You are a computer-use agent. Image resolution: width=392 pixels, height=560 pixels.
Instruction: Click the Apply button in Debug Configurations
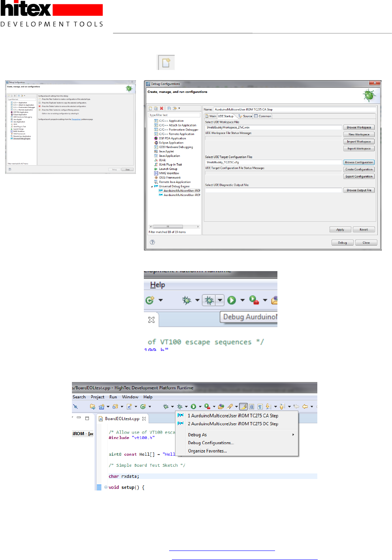pyautogui.click(x=340, y=230)
